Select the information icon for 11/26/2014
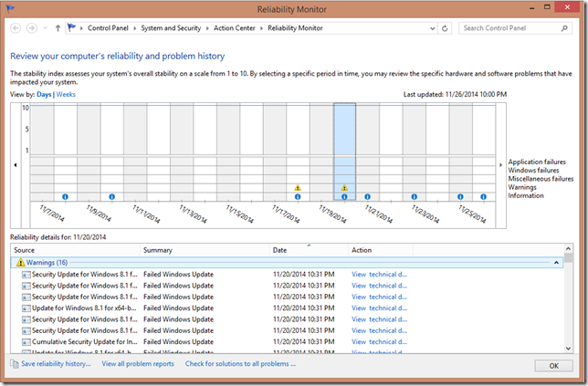The height and width of the screenshot is (386, 588). [x=484, y=196]
